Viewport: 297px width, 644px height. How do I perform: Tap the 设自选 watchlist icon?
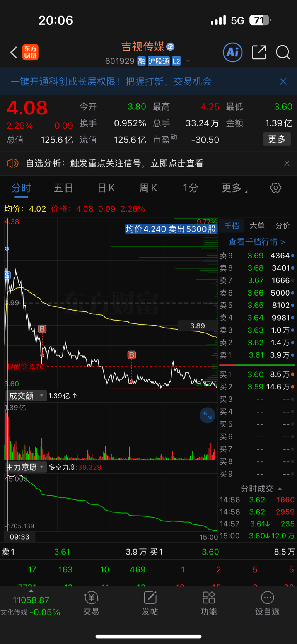[x=267, y=603]
